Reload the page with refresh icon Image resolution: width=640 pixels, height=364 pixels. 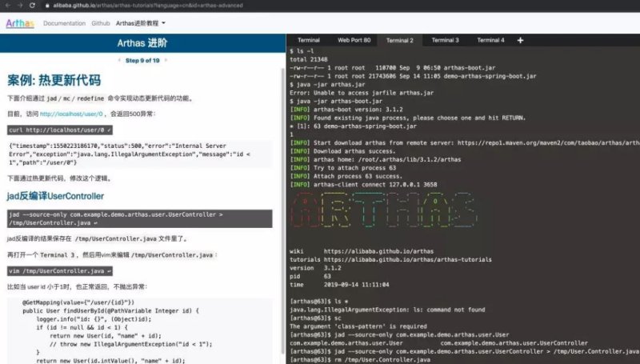tap(32, 6)
